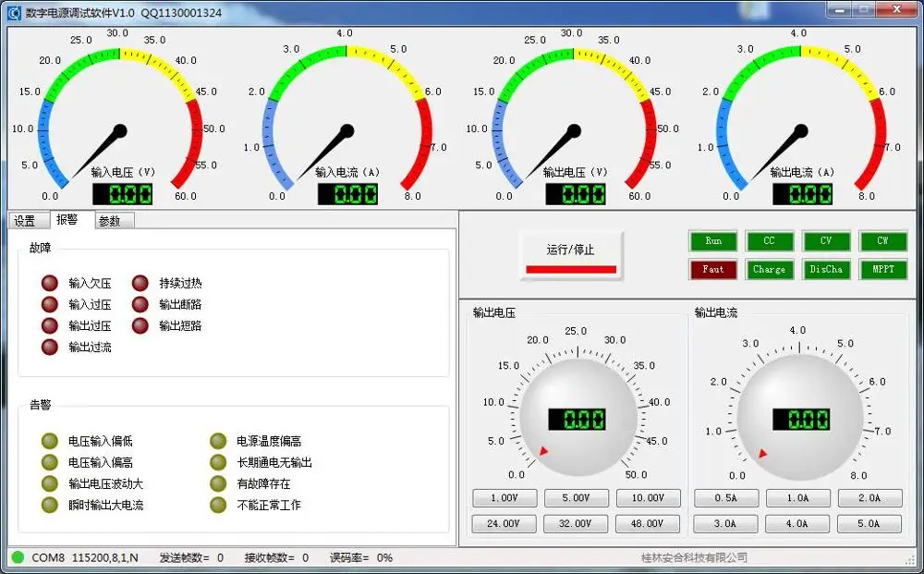Image resolution: width=924 pixels, height=574 pixels.
Task: Click the 48.00V voltage preset button
Action: click(x=648, y=523)
